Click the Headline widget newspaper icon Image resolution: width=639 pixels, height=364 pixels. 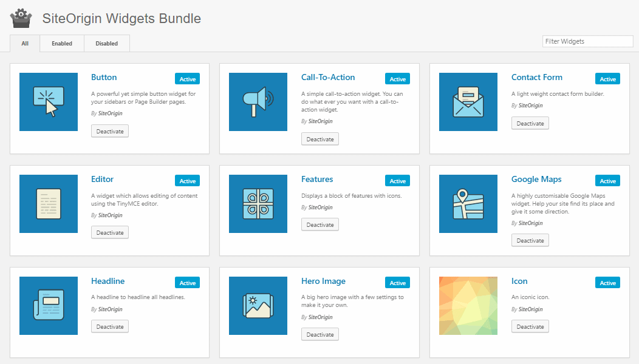click(49, 306)
